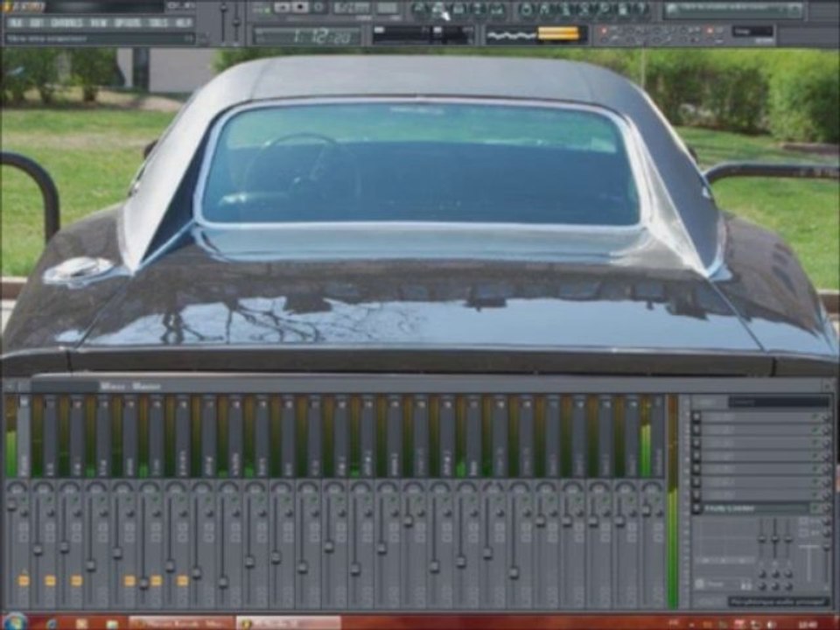Screen dimensions: 840x630
Task: Click the first EQ band frequency knob
Action: (762, 574)
